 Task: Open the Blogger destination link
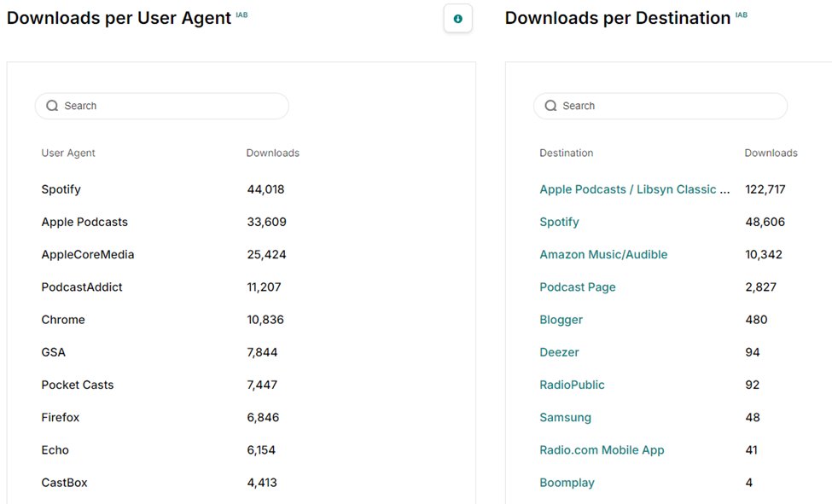[x=561, y=320]
